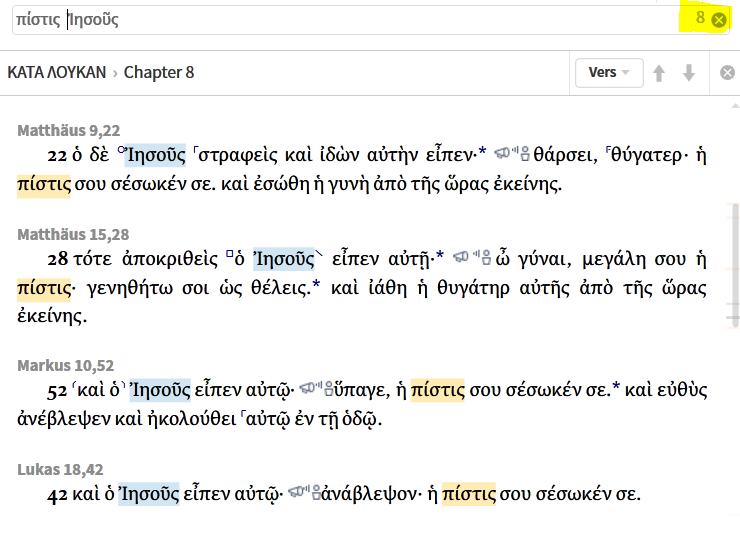Screen dimensions: 740x535
Task: Click the word γύναι in Matthäus 15,28
Action: tap(544, 259)
